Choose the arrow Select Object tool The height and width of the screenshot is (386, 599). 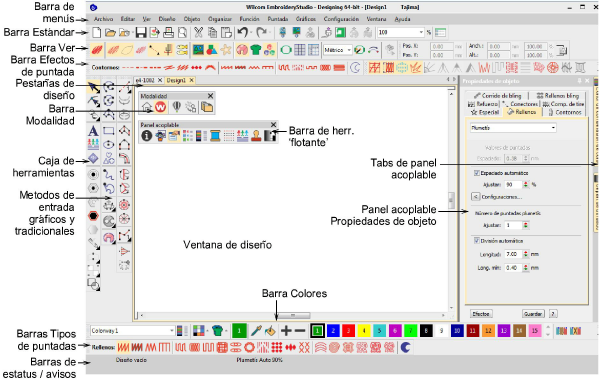tap(94, 88)
